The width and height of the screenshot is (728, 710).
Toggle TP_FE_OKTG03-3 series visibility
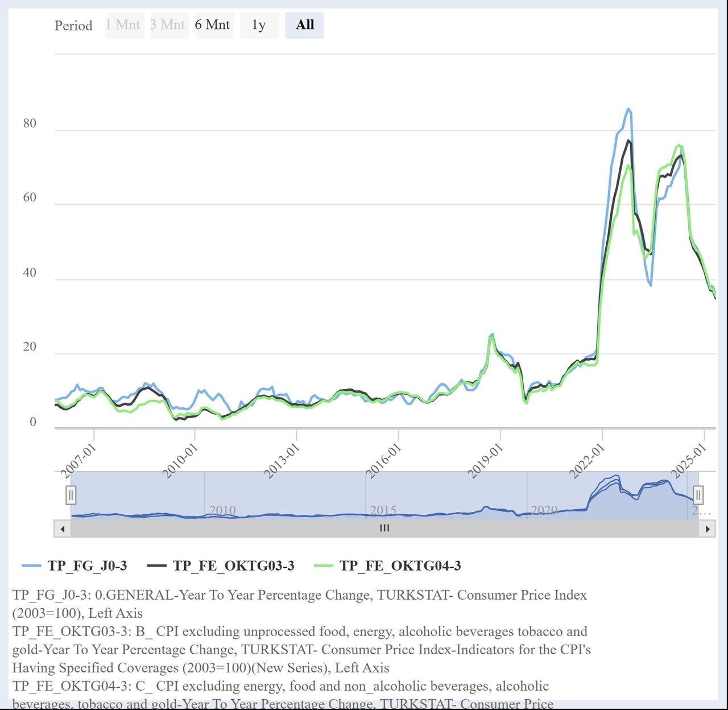pos(233,565)
